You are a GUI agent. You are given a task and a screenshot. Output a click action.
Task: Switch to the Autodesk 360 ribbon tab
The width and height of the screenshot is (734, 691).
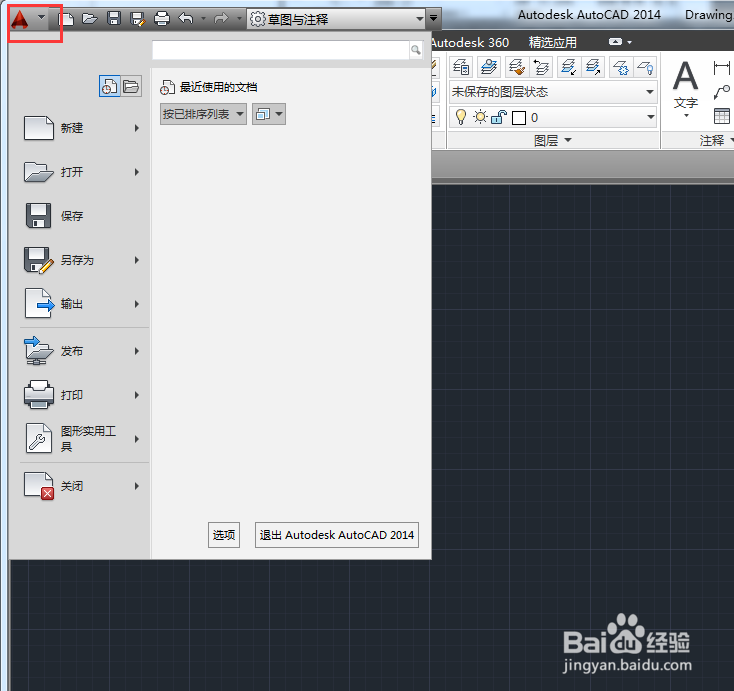(470, 43)
